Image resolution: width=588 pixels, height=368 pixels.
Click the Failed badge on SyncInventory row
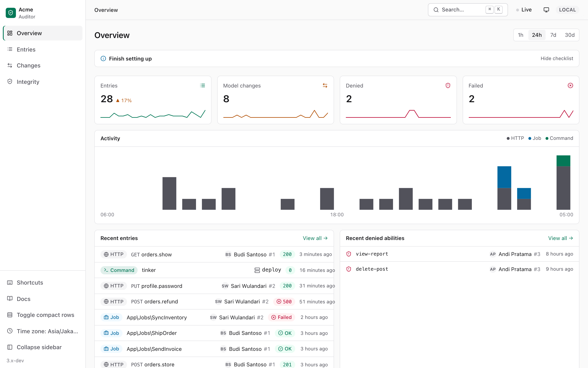(281, 317)
